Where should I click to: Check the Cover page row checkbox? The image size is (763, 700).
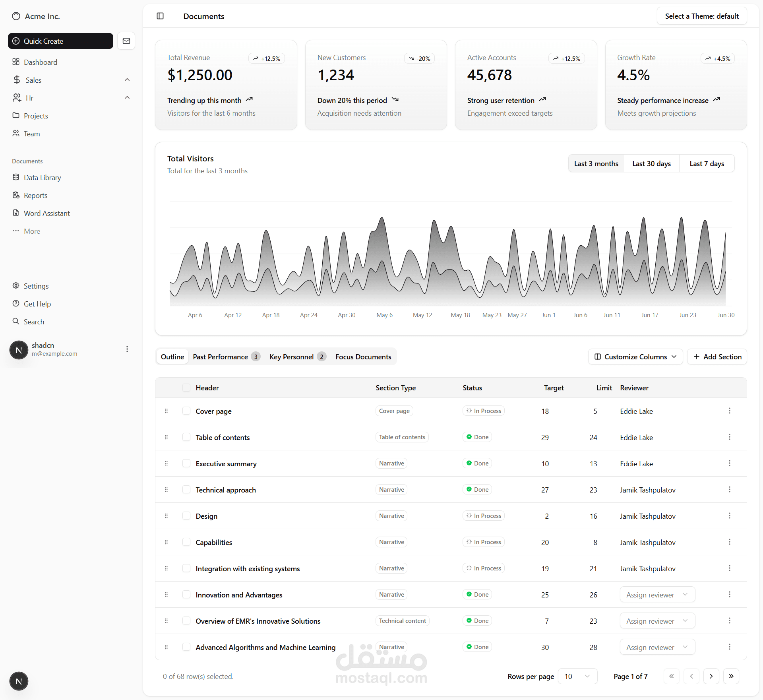click(x=186, y=411)
